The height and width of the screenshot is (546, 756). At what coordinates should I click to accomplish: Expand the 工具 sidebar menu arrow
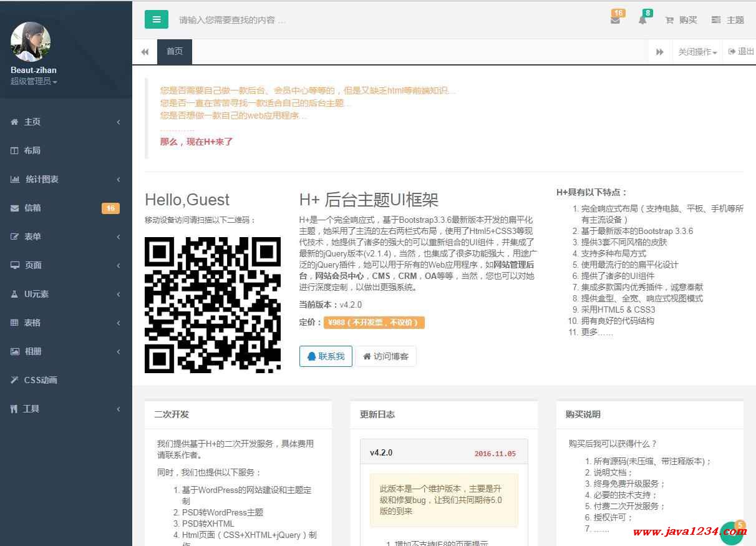[119, 409]
